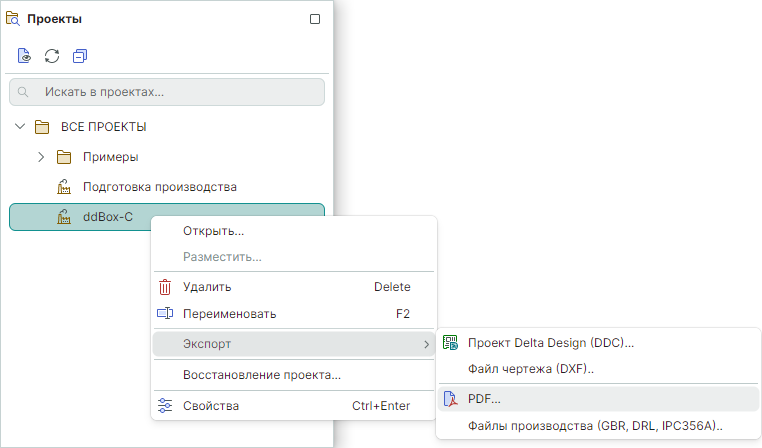Image resolution: width=762 pixels, height=448 pixels.
Task: Click the ВСЕ ПРОЕКТЫ folder icon
Action: coord(42,127)
